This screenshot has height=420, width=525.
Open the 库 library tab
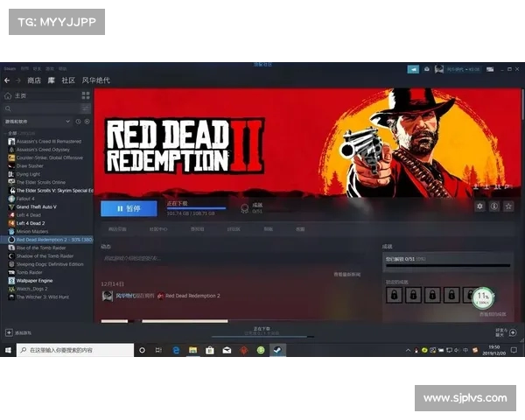pos(52,80)
